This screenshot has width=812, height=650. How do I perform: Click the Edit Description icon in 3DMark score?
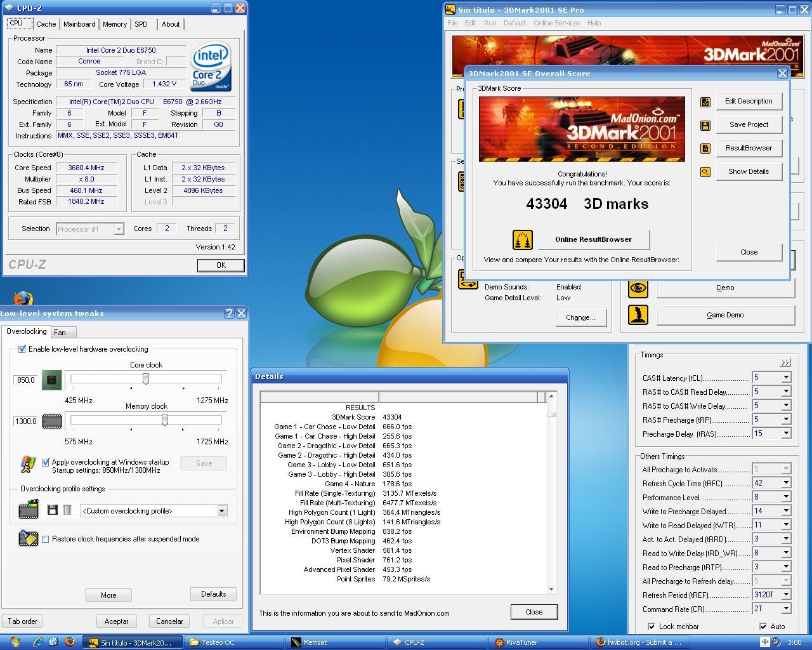[705, 102]
